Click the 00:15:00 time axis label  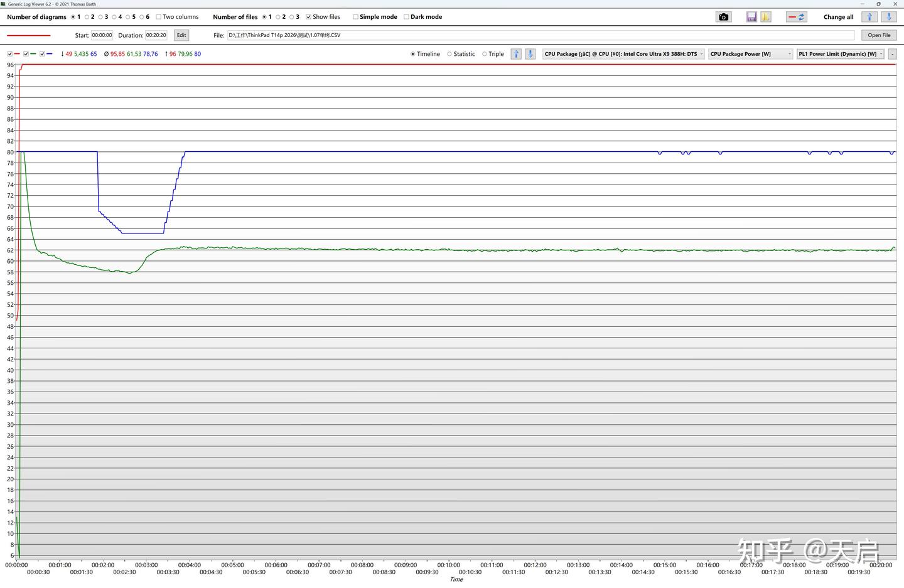click(664, 565)
